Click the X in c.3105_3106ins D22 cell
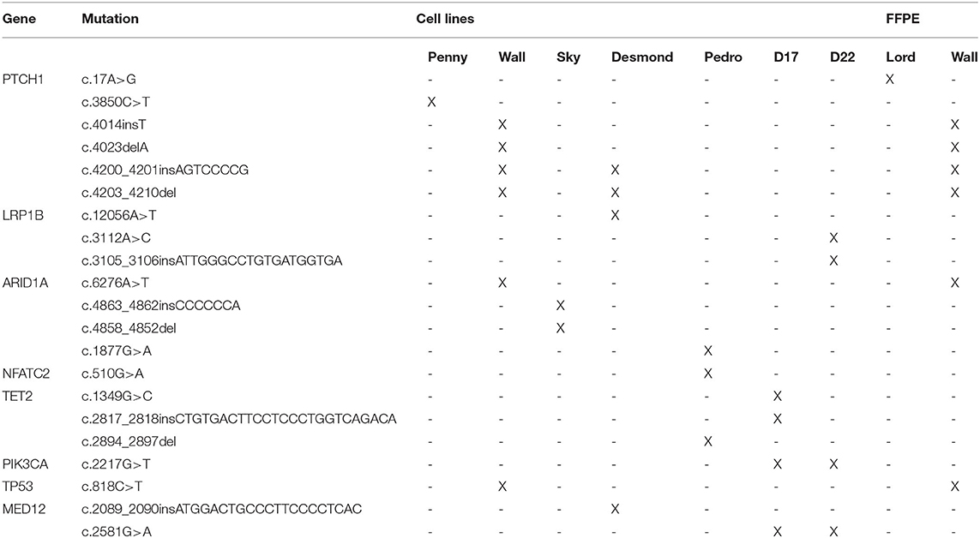This screenshot has height=538, width=980. [833, 261]
